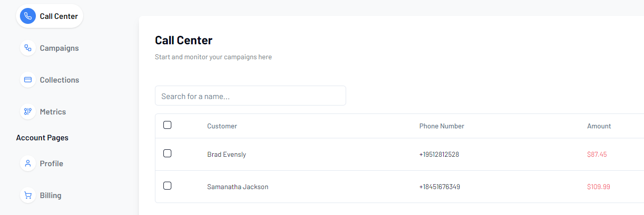Open the Campaigns menu item
This screenshot has height=215, width=644.
[59, 48]
